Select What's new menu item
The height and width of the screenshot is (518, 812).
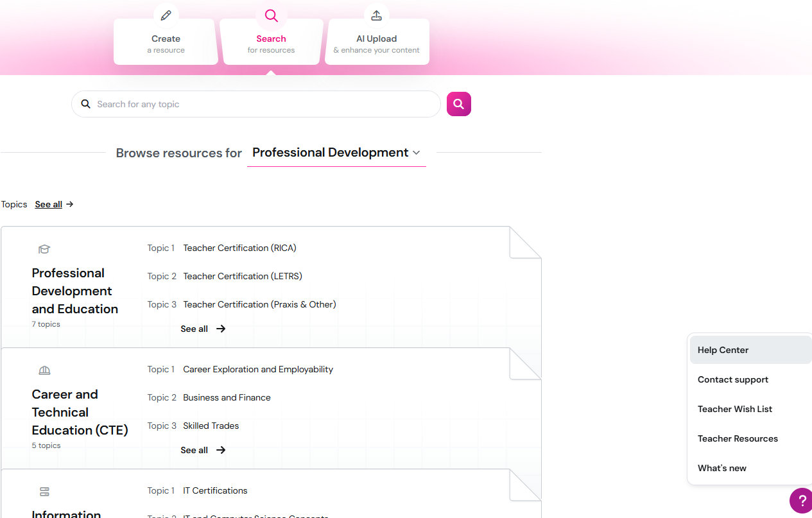pos(750,468)
